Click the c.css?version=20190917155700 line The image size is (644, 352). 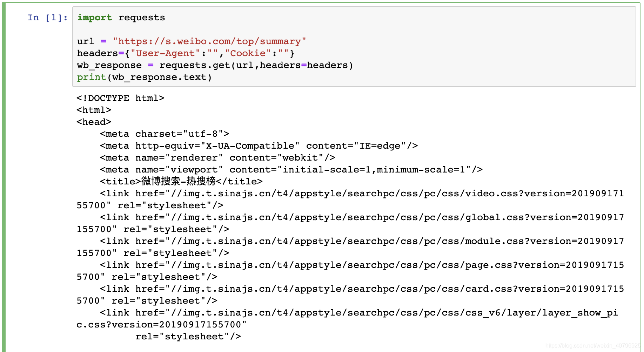coord(162,325)
